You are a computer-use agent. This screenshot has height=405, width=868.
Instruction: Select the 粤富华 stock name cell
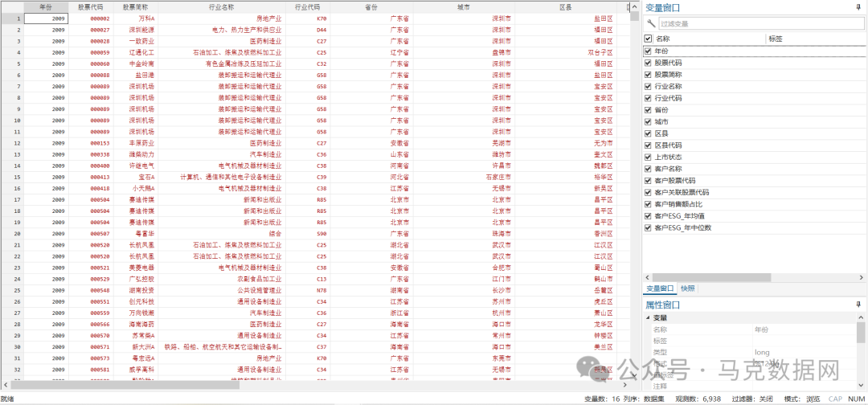[136, 234]
